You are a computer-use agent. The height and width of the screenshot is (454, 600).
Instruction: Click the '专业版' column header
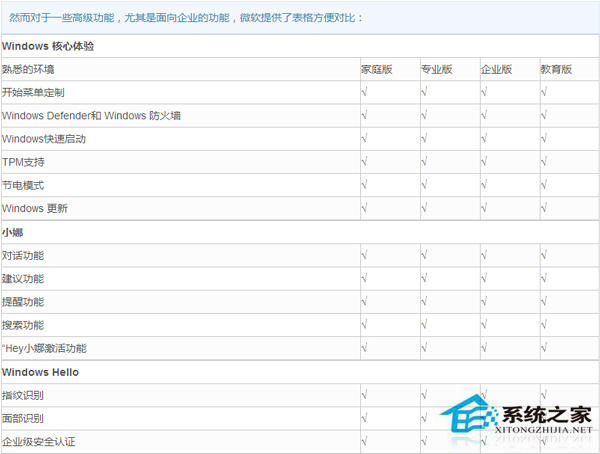point(437,69)
